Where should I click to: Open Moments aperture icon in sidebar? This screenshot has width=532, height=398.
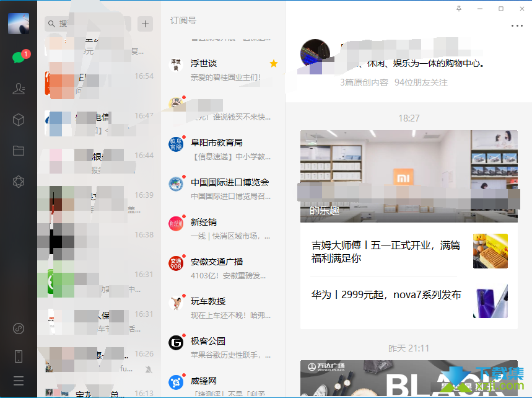point(19,182)
